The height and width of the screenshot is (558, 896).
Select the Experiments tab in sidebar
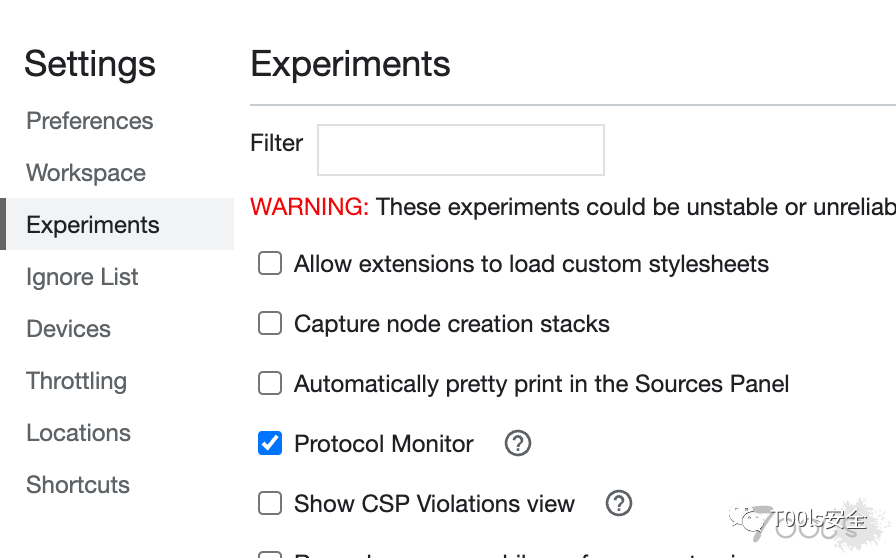(x=93, y=225)
